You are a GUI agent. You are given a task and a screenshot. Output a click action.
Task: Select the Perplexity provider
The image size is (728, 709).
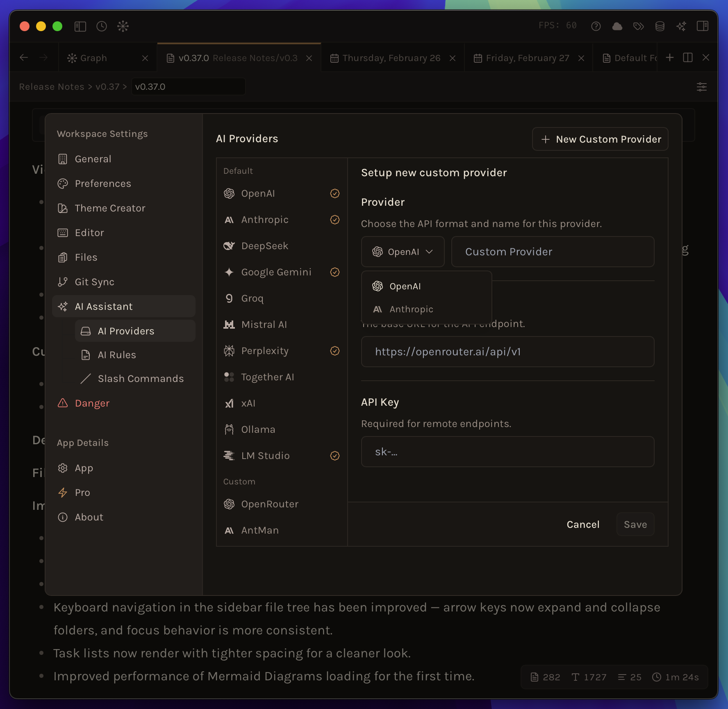point(282,351)
